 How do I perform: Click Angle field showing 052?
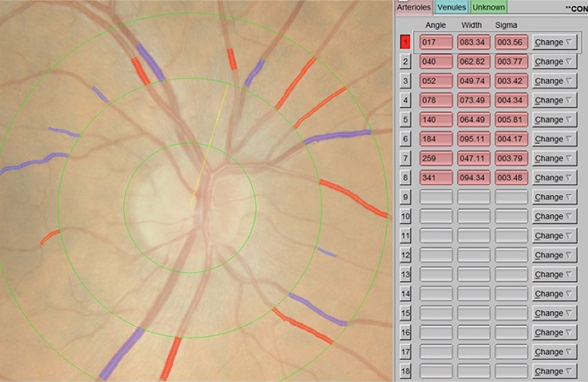[x=436, y=81]
